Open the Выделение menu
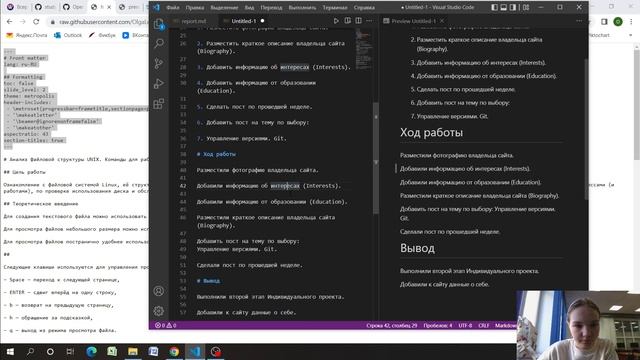Image resolution: width=640 pixels, height=360 pixels. (x=224, y=8)
